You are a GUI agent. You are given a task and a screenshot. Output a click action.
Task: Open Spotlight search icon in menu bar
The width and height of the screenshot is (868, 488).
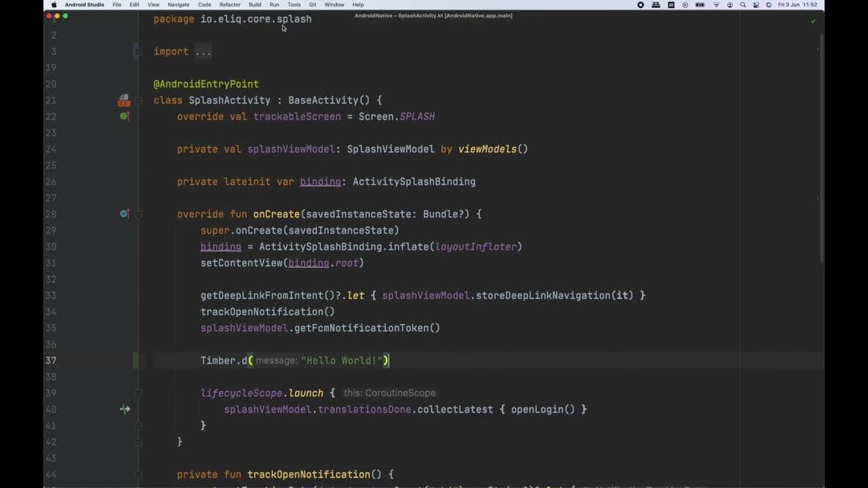tap(743, 5)
